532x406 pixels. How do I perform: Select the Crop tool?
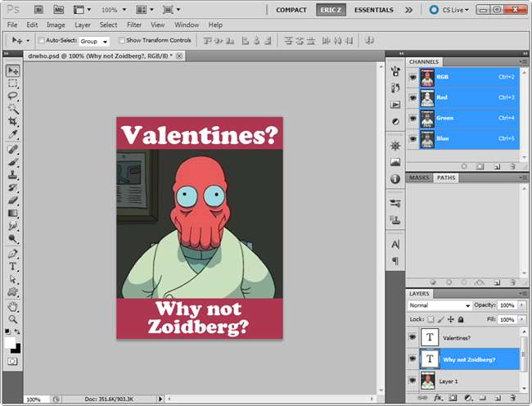point(13,120)
